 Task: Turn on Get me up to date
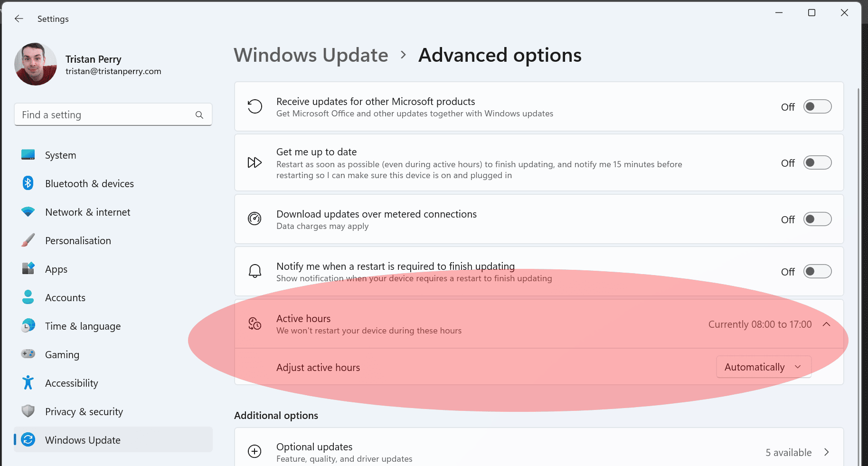817,162
